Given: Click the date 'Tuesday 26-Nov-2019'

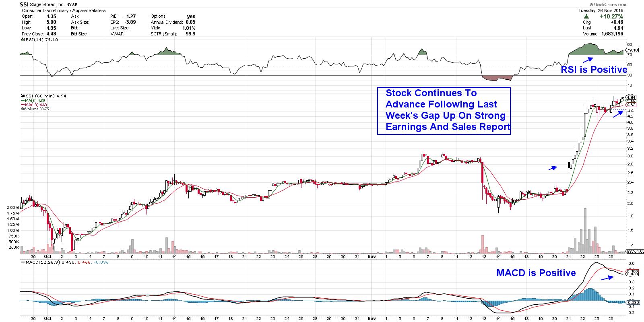Looking at the screenshot, I should pos(601,10).
